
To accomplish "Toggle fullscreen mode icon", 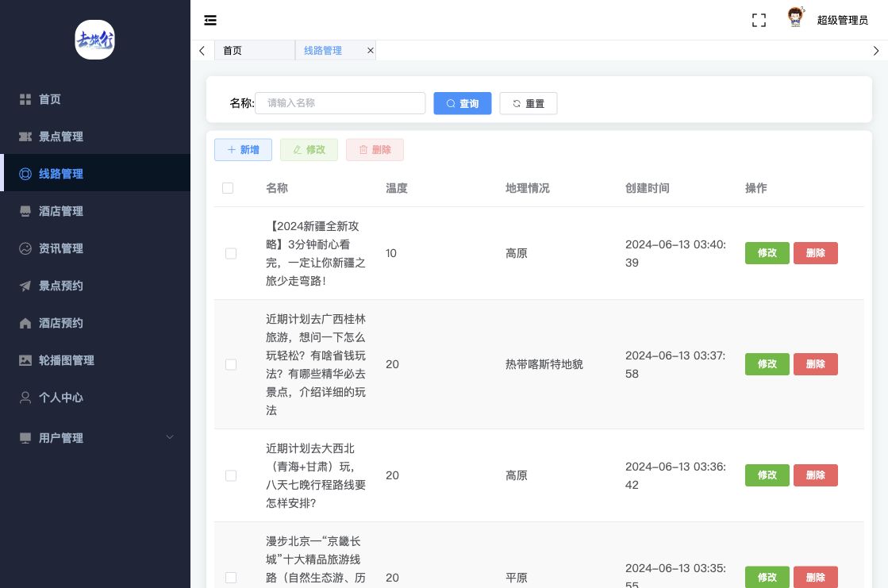I will tap(759, 21).
